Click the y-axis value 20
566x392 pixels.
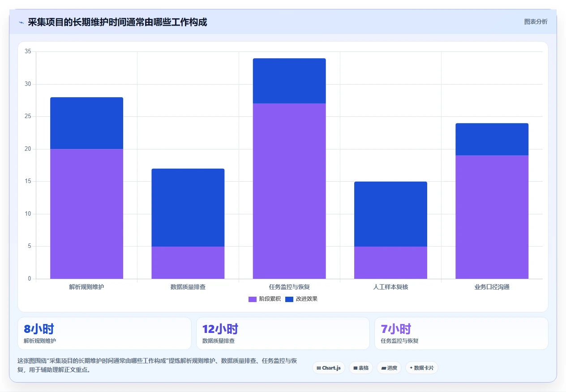tap(28, 149)
